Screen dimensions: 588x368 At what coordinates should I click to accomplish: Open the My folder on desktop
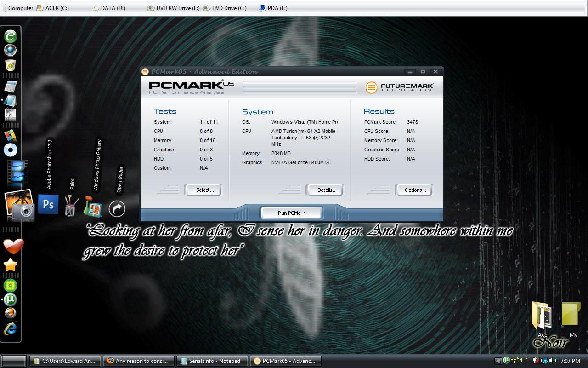(571, 319)
